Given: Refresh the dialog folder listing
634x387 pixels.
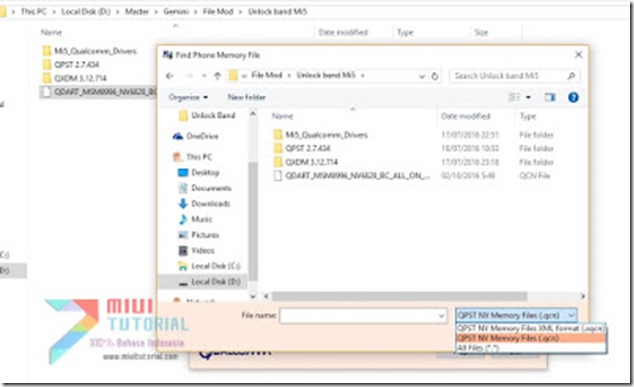Looking at the screenshot, I should pyautogui.click(x=435, y=76).
